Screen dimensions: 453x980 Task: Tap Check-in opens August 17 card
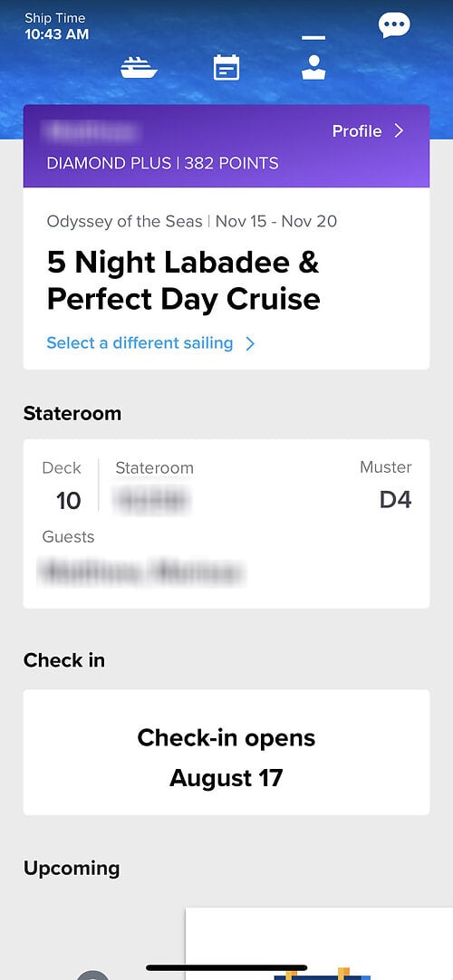coord(226,753)
